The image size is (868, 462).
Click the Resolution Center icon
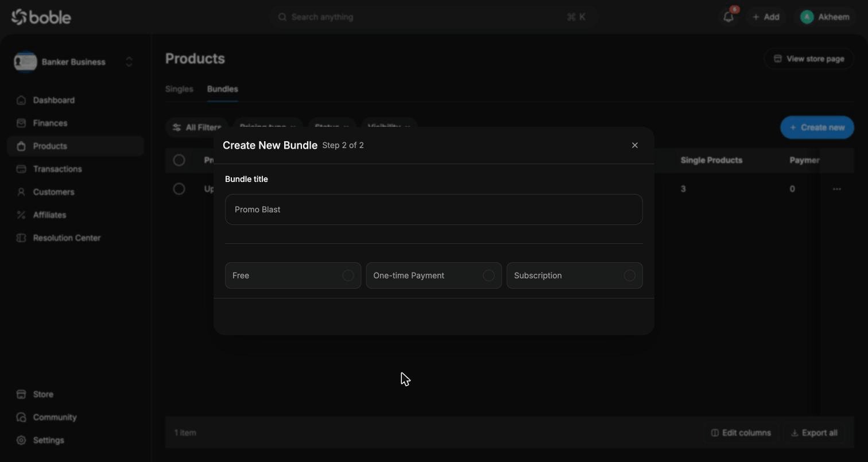click(21, 238)
